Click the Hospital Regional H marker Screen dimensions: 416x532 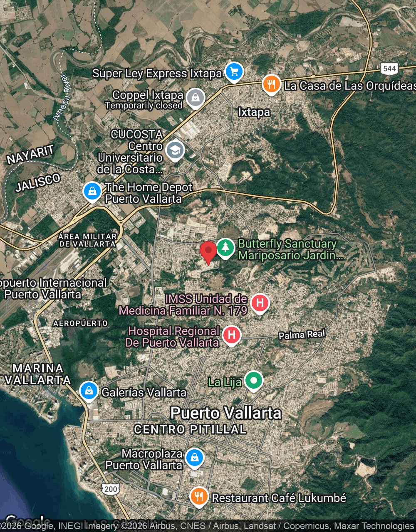232,335
